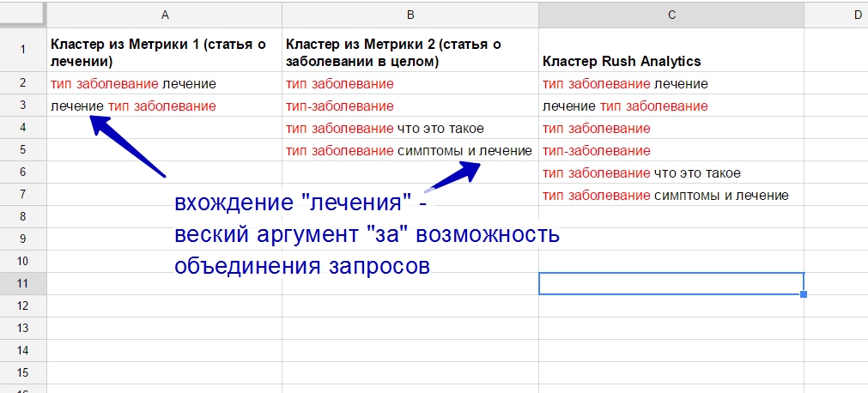Select cell B5 'тип заболевание симптомы и лечение'

point(409,151)
